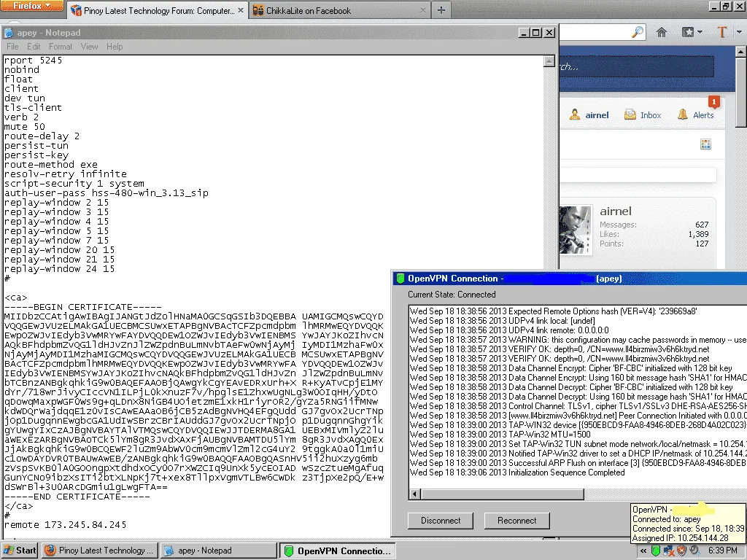The image size is (747, 560).
Task: Click the airnel name in profile card
Action: coord(616,211)
